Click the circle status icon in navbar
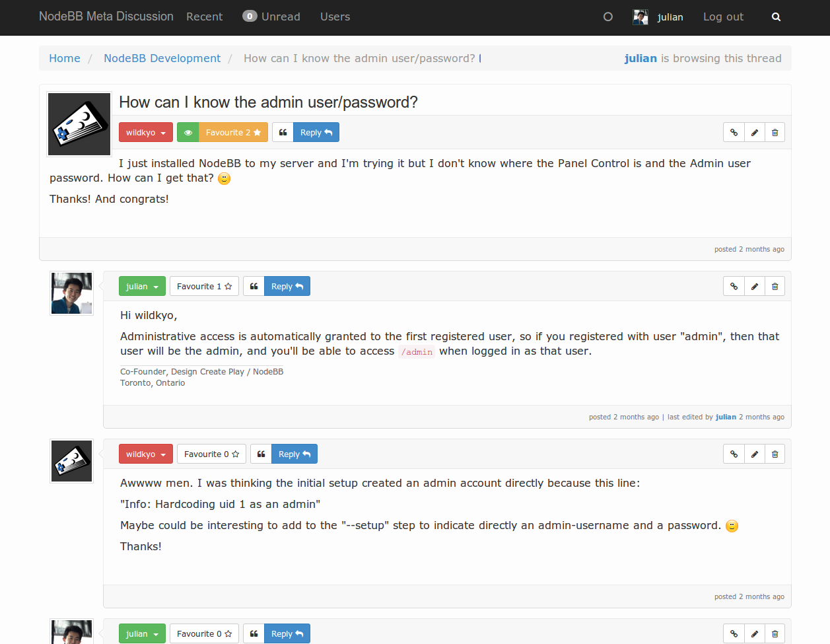Image resolution: width=830 pixels, height=644 pixels. pyautogui.click(x=608, y=17)
